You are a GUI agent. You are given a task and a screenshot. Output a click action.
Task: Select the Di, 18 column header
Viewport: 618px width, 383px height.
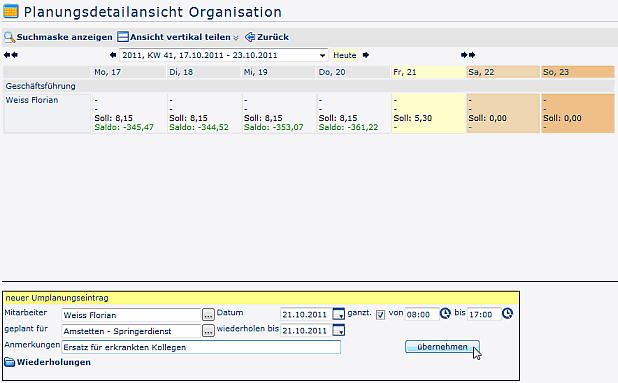203,72
